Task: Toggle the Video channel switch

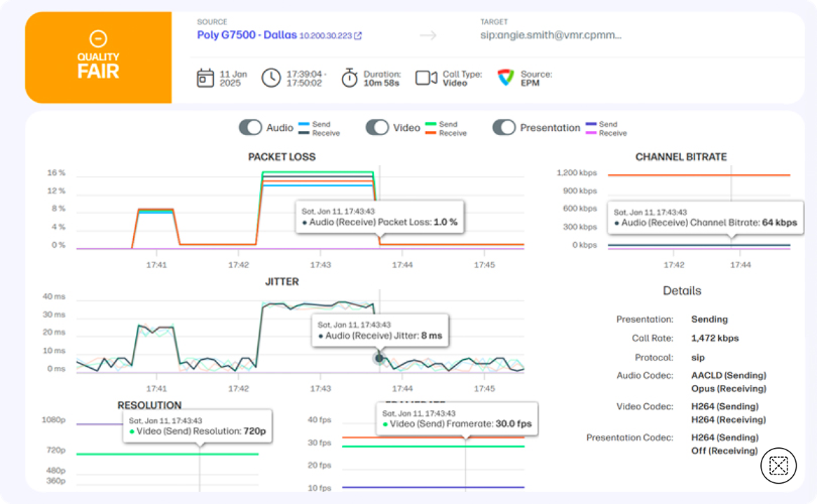Action: (378, 127)
